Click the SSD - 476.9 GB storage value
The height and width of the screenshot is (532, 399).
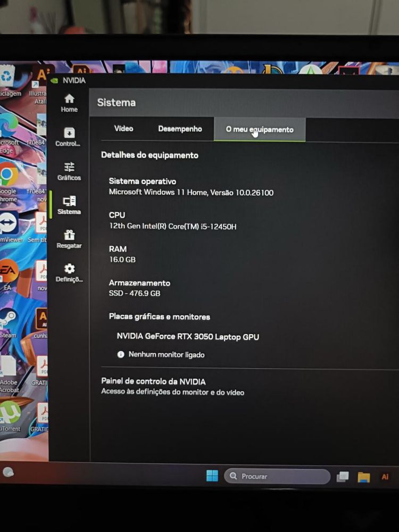tap(135, 293)
